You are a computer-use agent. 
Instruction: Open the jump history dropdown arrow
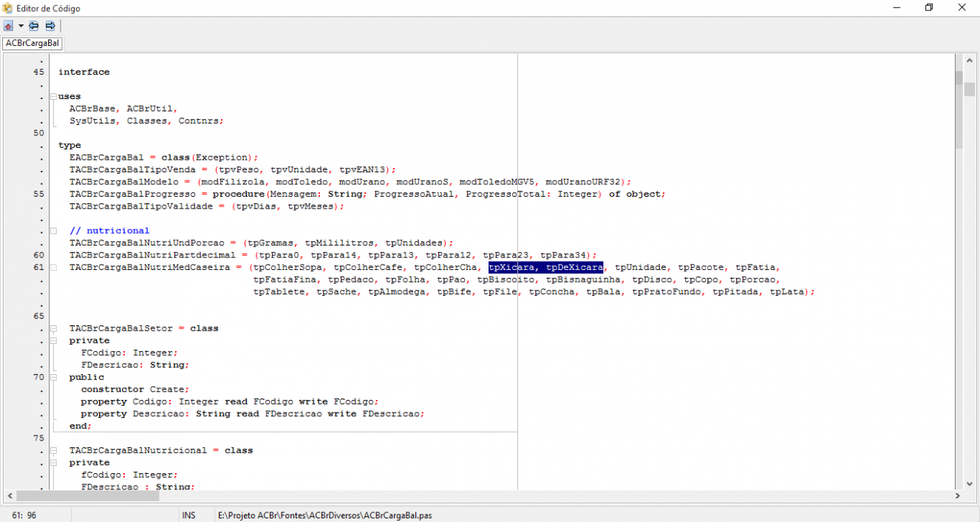(x=21, y=26)
